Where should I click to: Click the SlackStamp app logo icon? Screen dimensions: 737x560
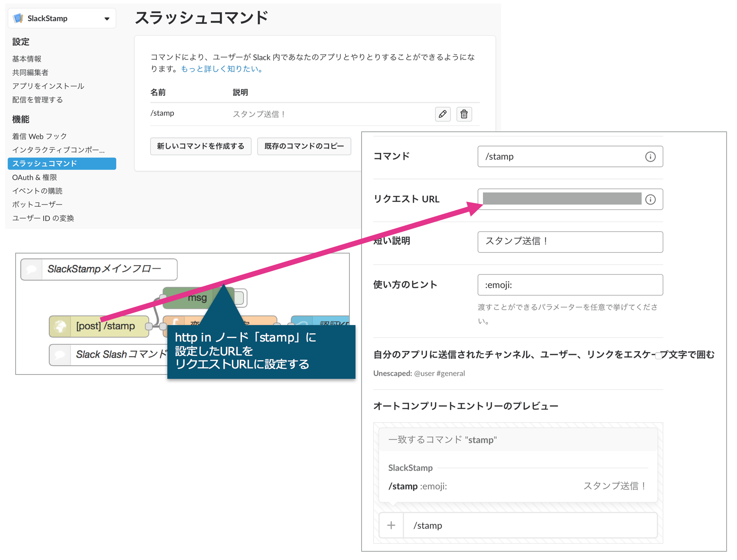pyautogui.click(x=18, y=18)
